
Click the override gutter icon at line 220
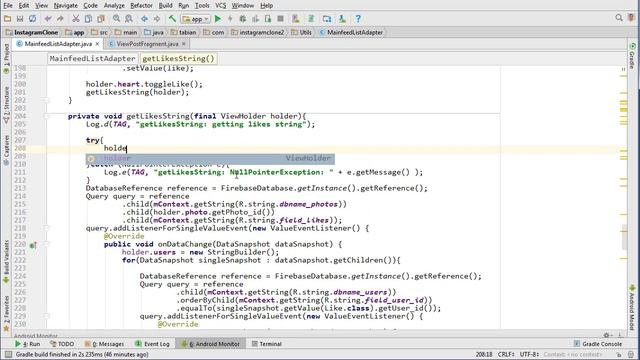click(x=33, y=245)
